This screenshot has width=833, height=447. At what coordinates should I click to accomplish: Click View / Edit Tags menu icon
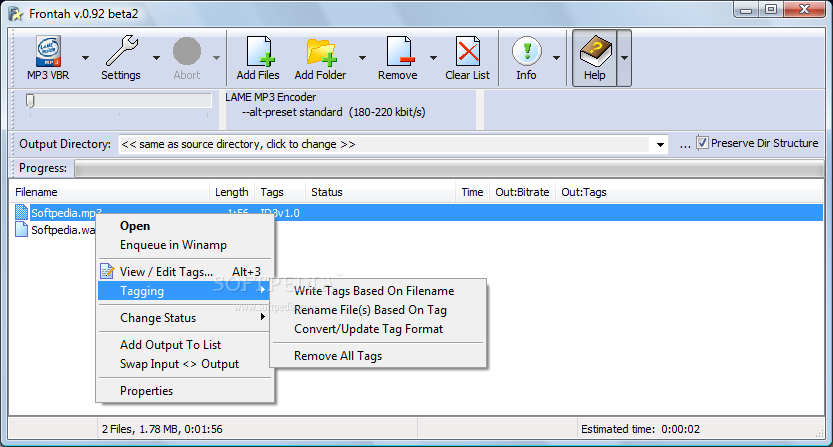click(107, 271)
